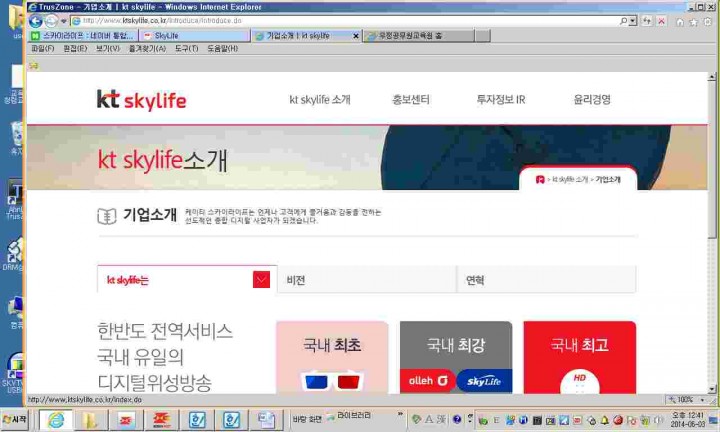720x432 pixels.
Task: Switch to the Naver 스카이라이프 tab
Action: [83, 36]
